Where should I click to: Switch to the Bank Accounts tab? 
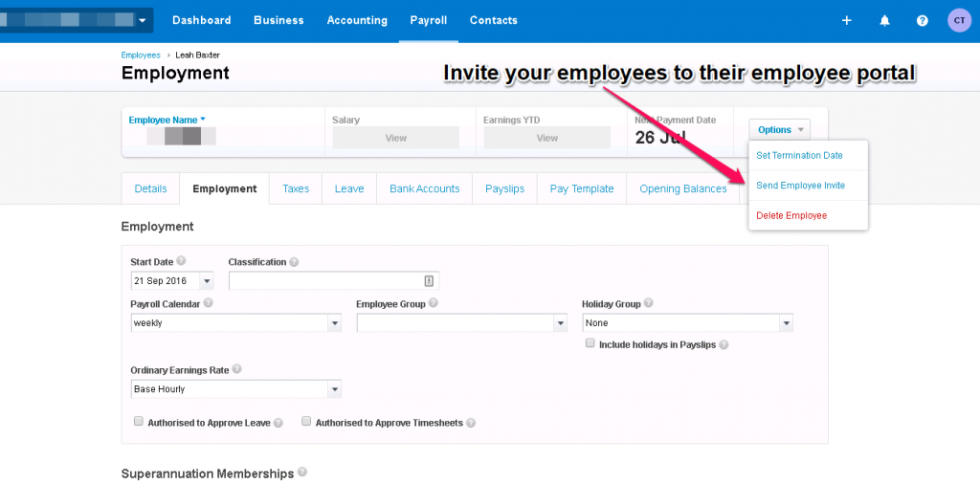tap(424, 188)
